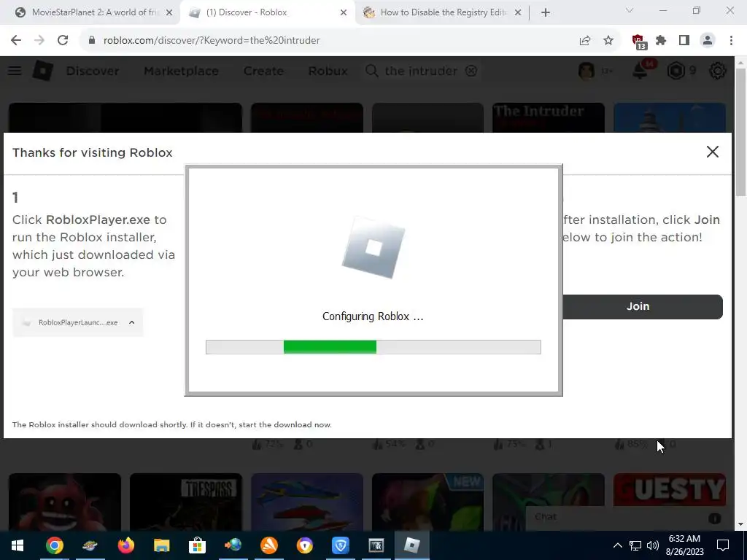Click the search magnifier icon in Roblox header
Image resolution: width=747 pixels, height=560 pixels.
pyautogui.click(x=371, y=71)
